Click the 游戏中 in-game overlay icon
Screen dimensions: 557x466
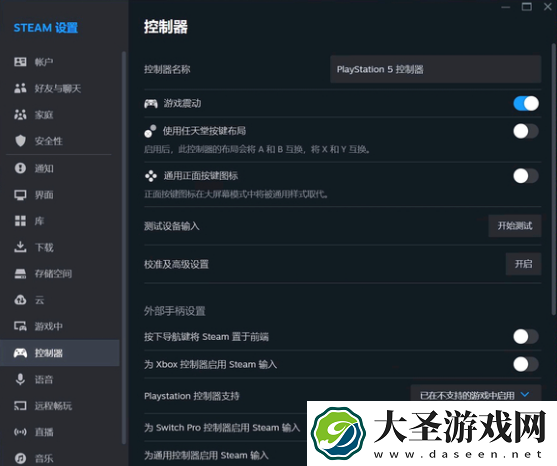pyautogui.click(x=20, y=326)
